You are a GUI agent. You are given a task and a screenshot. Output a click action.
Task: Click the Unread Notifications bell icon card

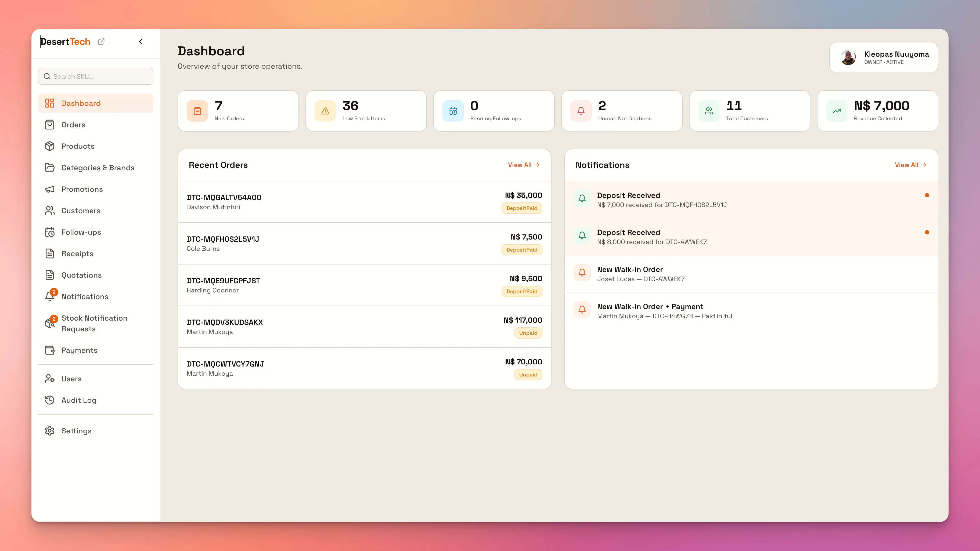click(x=581, y=111)
